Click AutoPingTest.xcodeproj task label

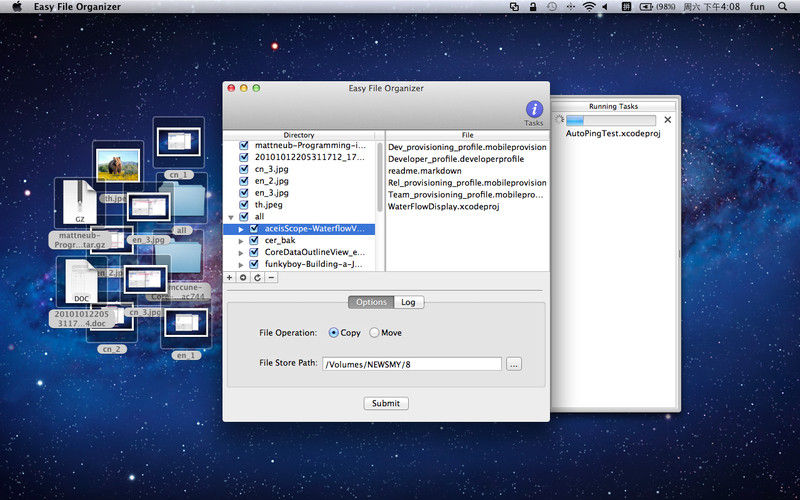click(x=613, y=133)
